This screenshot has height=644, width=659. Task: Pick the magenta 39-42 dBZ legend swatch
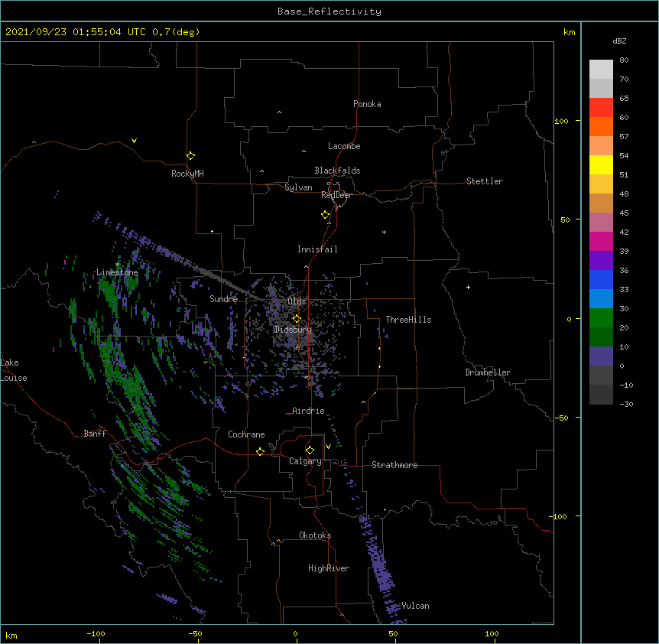[601, 241]
